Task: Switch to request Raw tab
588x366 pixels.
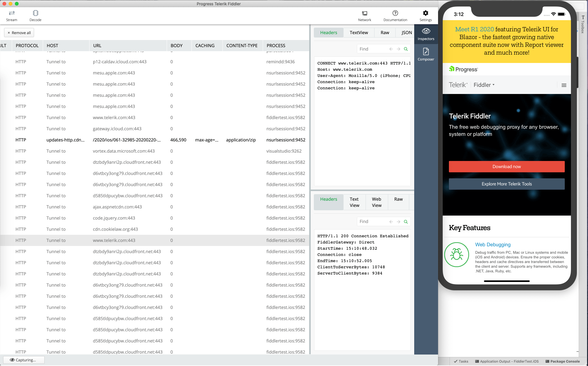Action: tap(385, 33)
